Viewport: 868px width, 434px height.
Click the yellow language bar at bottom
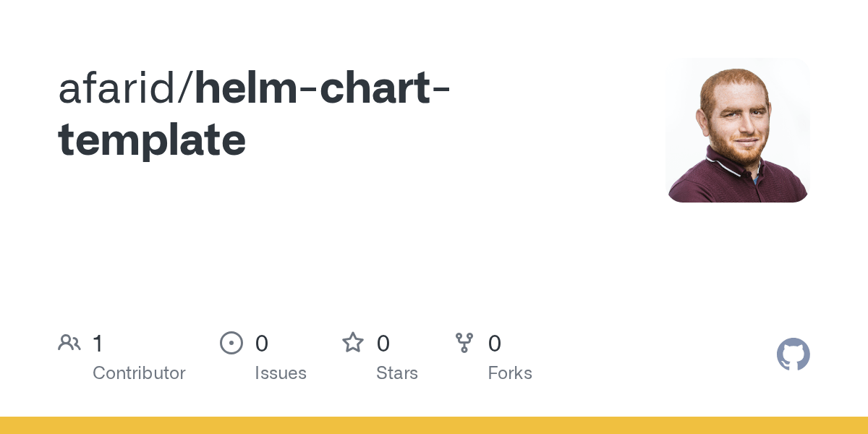(x=434, y=425)
